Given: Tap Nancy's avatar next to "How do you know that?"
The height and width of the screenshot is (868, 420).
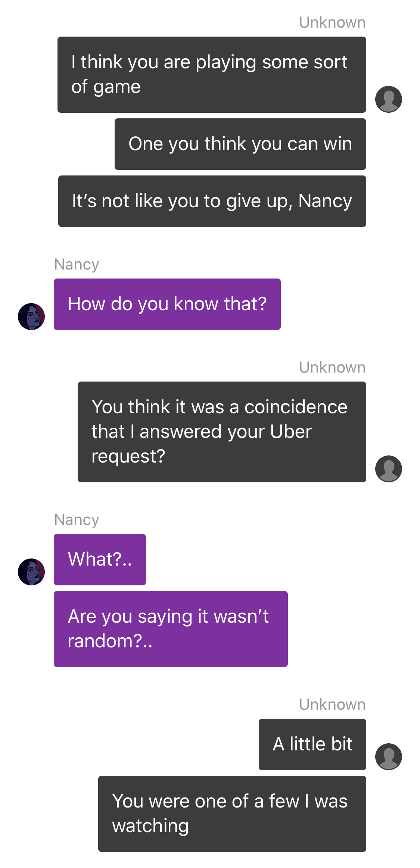Looking at the screenshot, I should pyautogui.click(x=31, y=317).
